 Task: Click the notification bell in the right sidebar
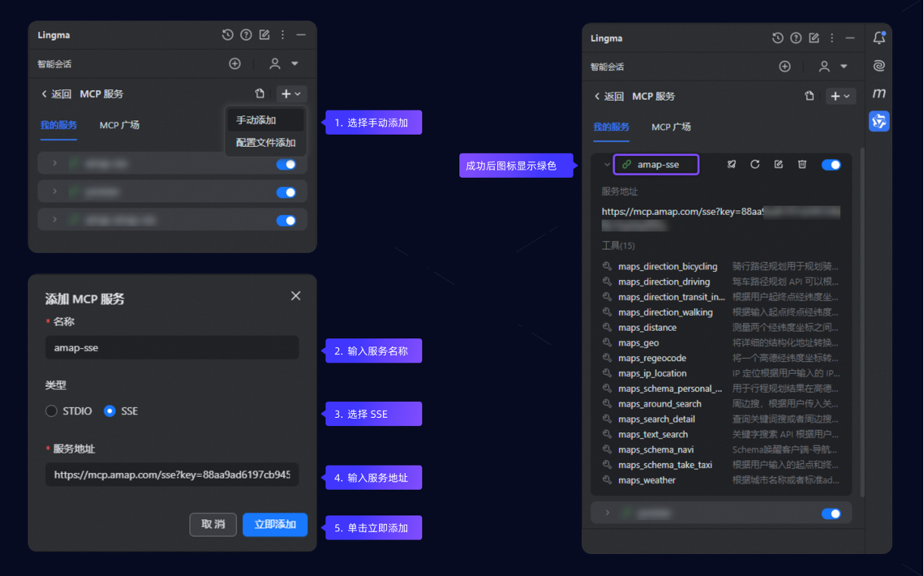(x=879, y=37)
